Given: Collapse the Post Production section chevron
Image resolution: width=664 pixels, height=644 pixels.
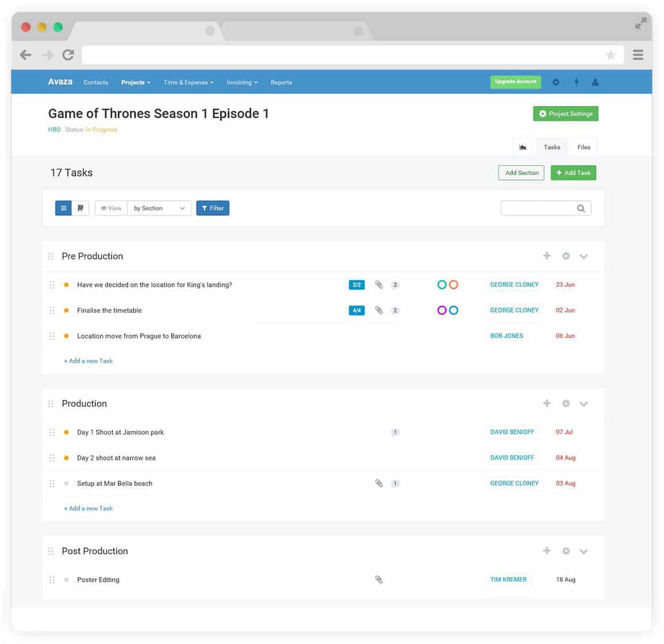Looking at the screenshot, I should pyautogui.click(x=584, y=551).
